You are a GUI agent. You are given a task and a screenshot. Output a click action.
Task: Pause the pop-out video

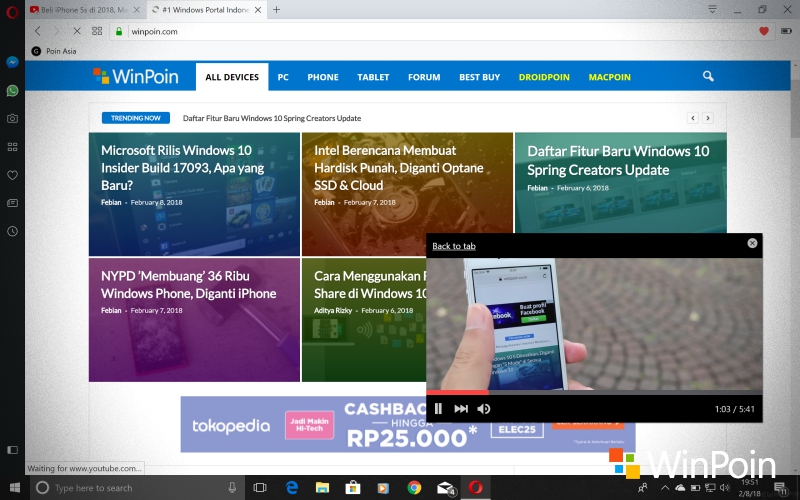click(x=438, y=408)
